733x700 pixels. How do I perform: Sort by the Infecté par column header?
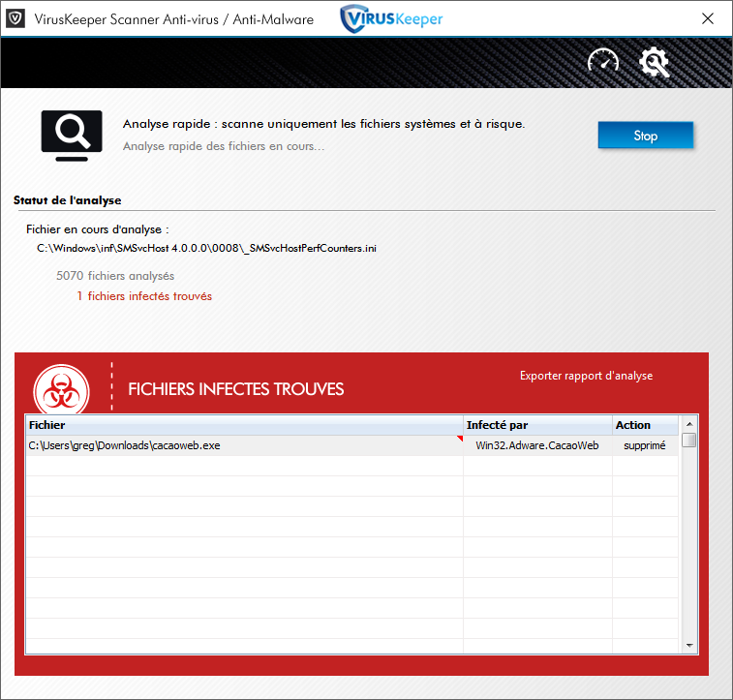click(537, 425)
